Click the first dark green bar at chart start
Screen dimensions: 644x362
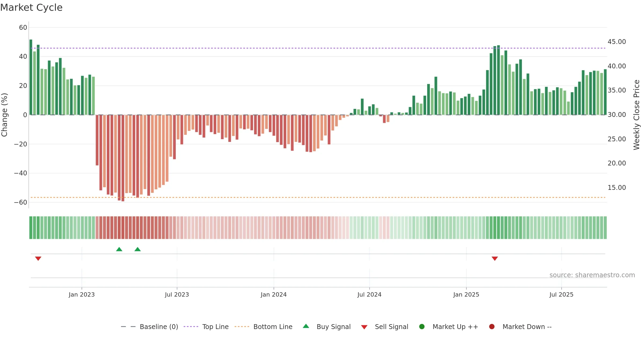tap(31, 77)
